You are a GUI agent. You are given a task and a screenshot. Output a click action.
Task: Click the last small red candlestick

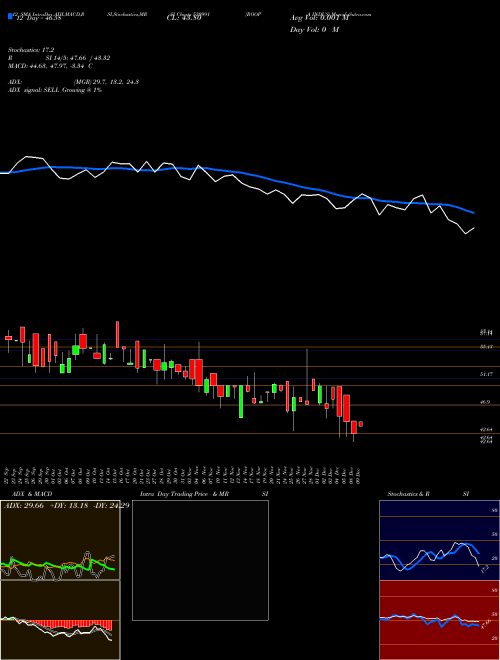click(360, 424)
